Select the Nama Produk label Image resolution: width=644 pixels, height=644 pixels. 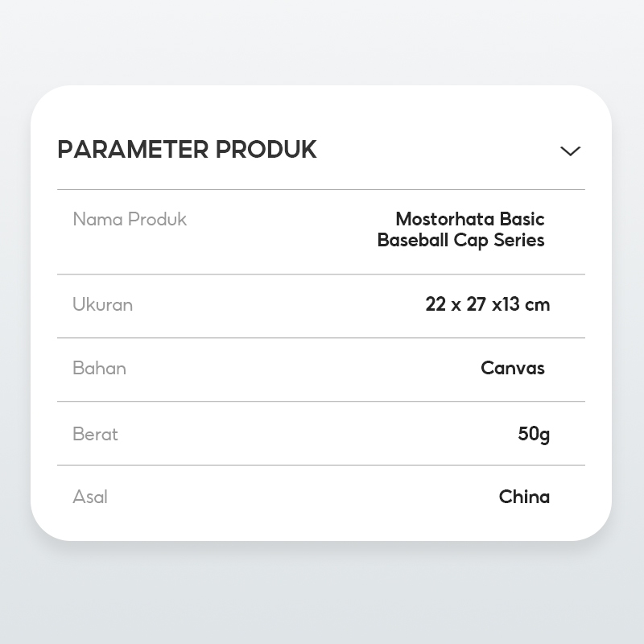pyautogui.click(x=130, y=219)
